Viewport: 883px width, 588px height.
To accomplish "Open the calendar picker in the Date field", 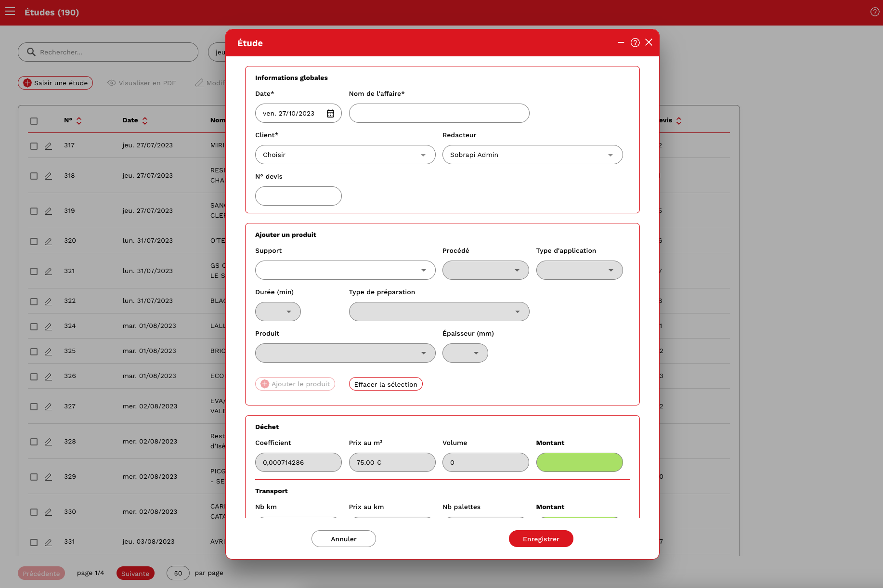I will pyautogui.click(x=330, y=113).
